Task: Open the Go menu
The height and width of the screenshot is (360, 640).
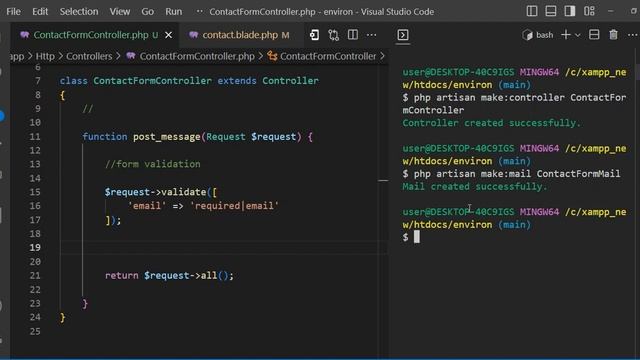Action: coord(147,11)
